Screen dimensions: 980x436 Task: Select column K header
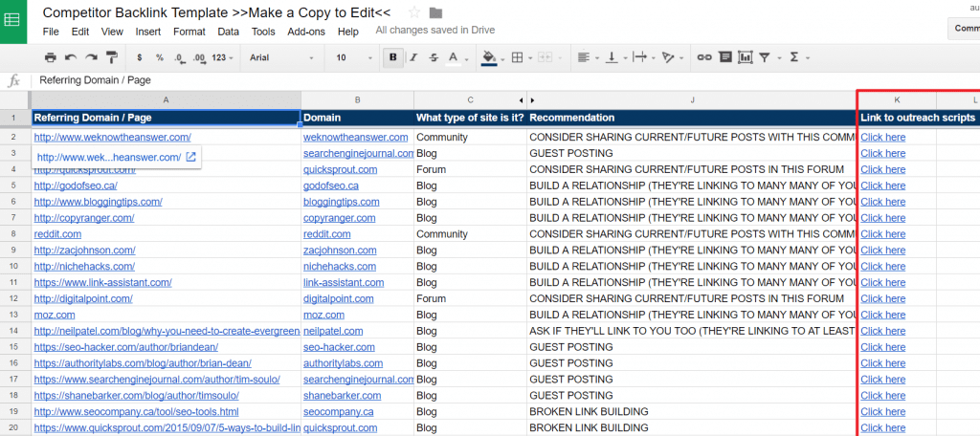pyautogui.click(x=897, y=100)
